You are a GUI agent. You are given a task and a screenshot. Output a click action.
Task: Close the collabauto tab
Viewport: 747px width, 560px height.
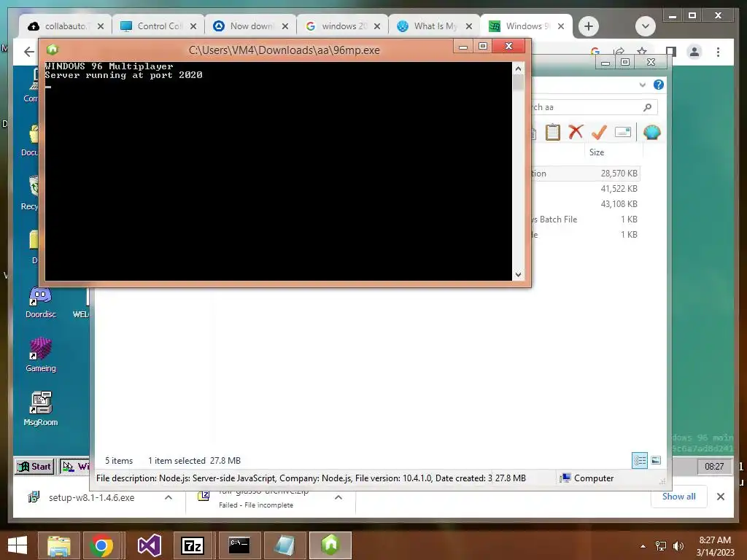(101, 26)
